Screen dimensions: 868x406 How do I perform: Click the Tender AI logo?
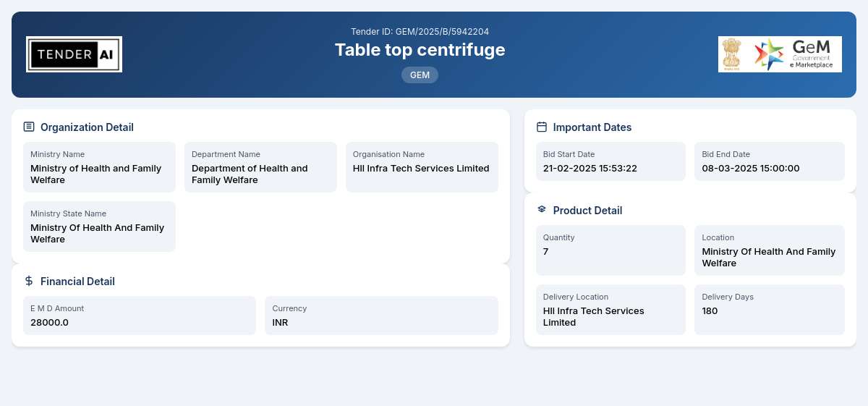tap(74, 54)
